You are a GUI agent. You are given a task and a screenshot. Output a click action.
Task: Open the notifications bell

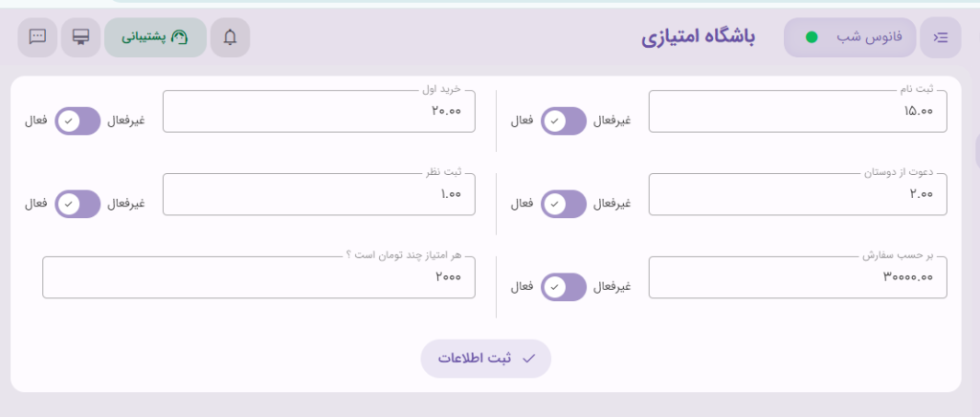230,38
